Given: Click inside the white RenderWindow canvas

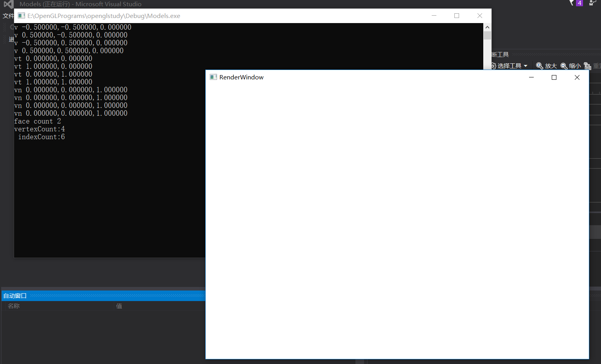Looking at the screenshot, I should pos(397,221).
